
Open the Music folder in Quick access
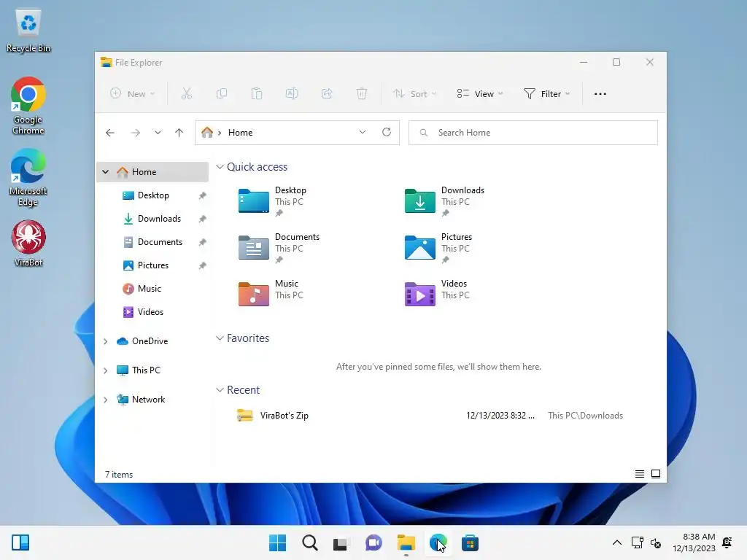271,293
